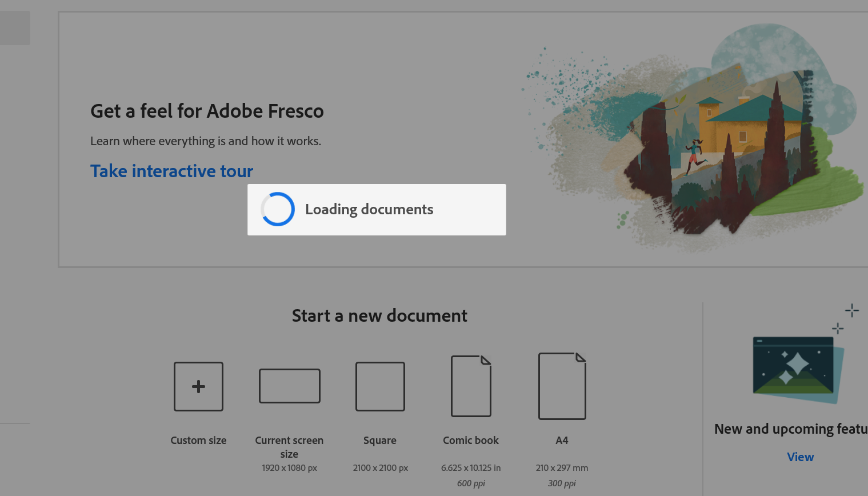Click the Comic book preset label
Screen dimensions: 868x496
(471, 441)
